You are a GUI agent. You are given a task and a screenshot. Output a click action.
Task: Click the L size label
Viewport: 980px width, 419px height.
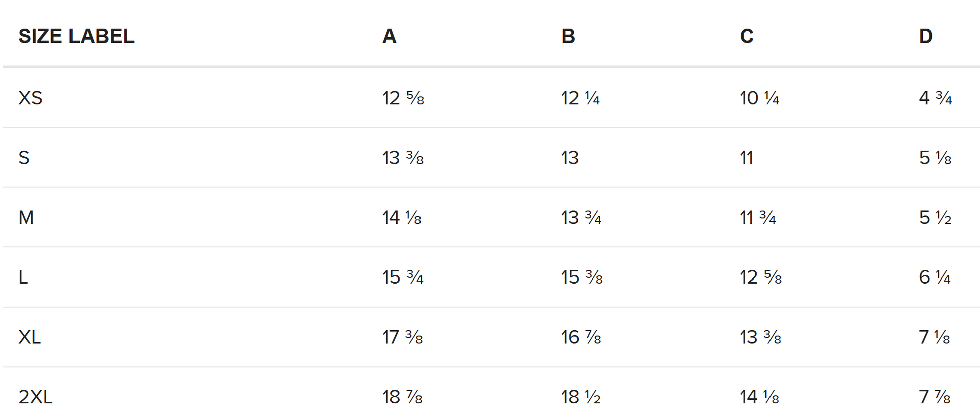point(23,277)
